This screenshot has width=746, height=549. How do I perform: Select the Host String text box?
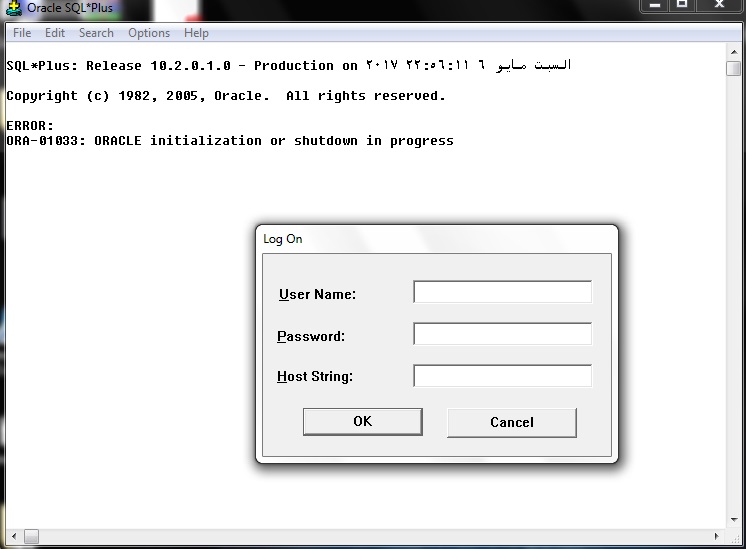click(x=502, y=376)
